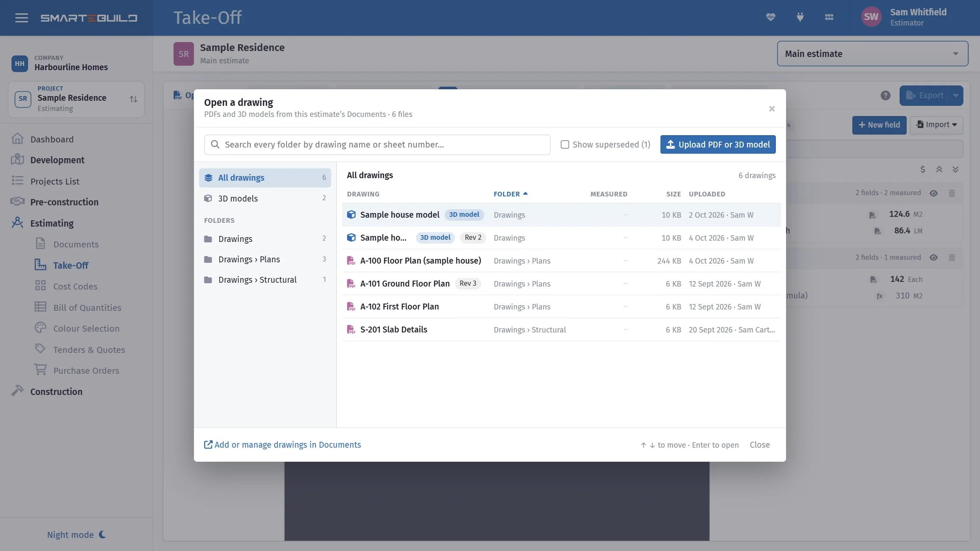980x551 pixels.
Task: Open the A-100 Floor Plan (sample house) row
Action: [x=561, y=261]
